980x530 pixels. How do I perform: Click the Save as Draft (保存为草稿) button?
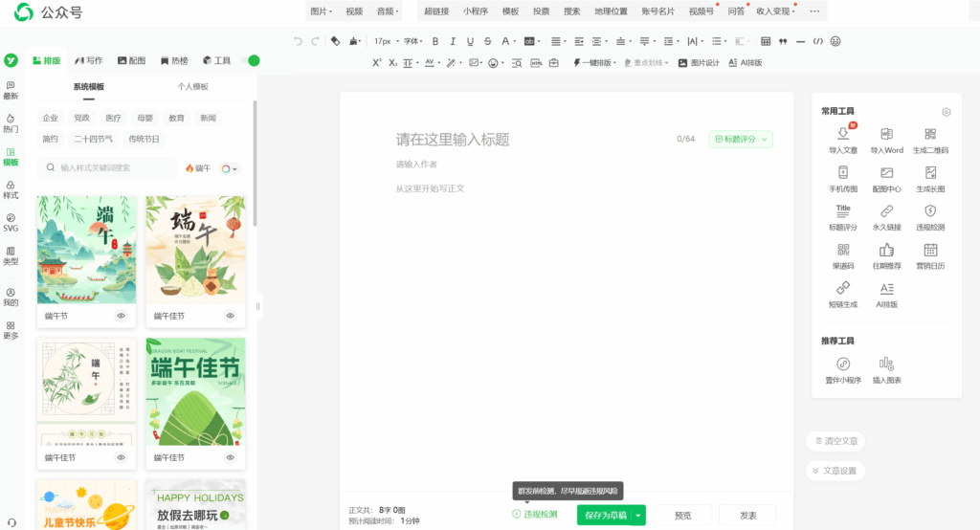click(605, 516)
